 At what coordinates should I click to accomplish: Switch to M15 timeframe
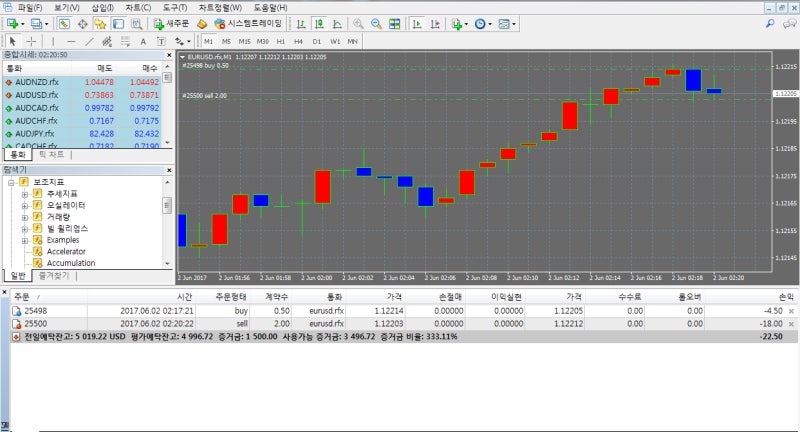tap(244, 41)
